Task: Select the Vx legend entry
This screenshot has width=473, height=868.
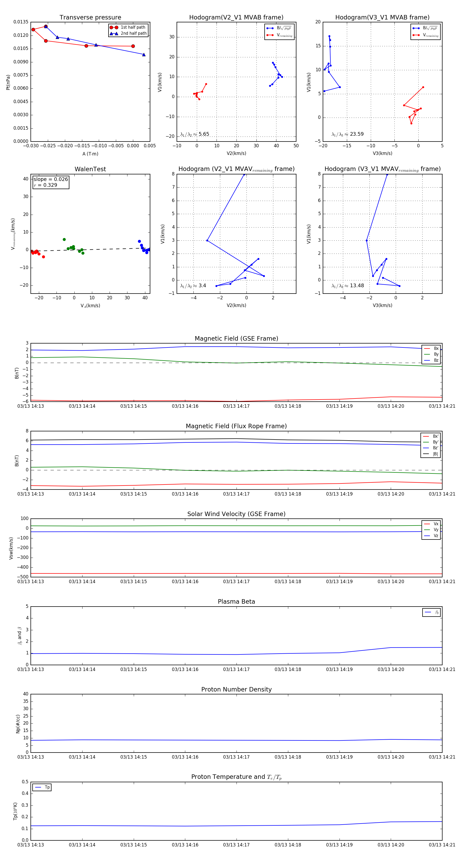Action: (x=431, y=524)
